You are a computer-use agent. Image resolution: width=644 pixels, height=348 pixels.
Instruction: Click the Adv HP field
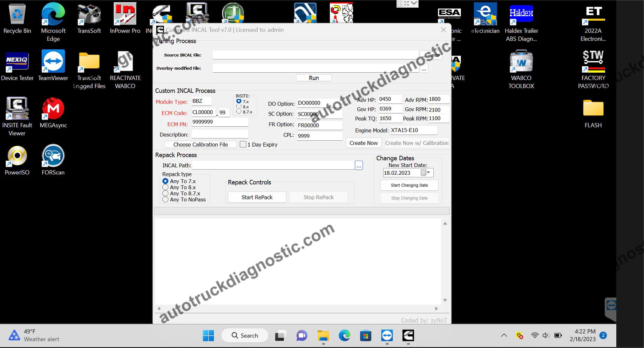pos(391,99)
